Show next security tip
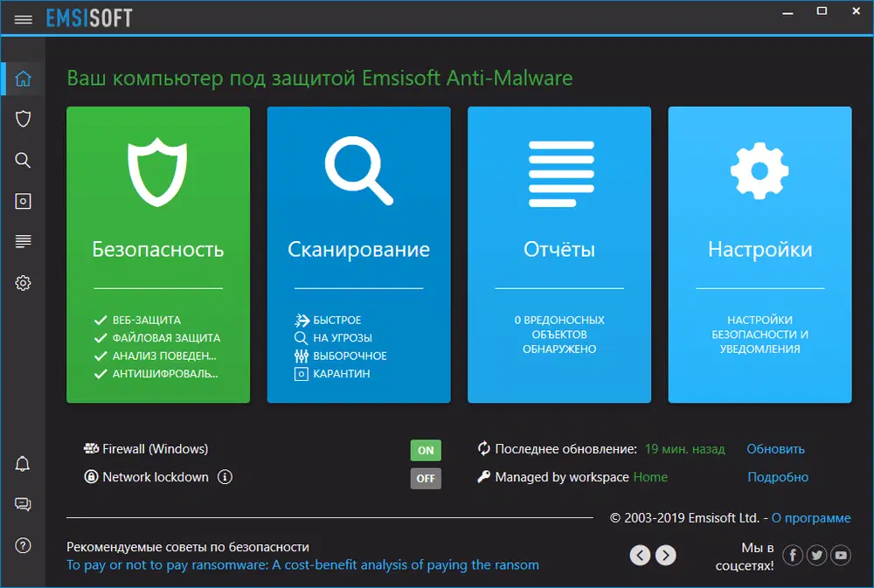Screen dimensions: 874x588 click(x=665, y=555)
